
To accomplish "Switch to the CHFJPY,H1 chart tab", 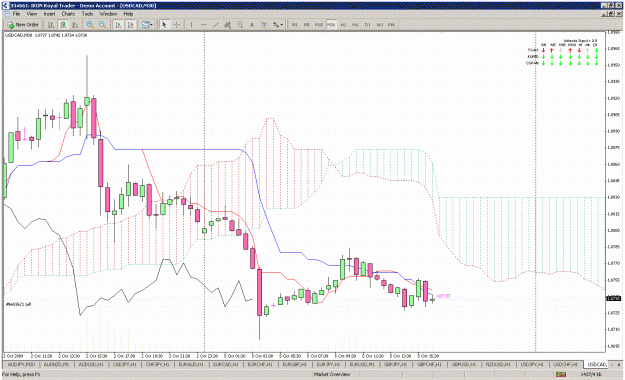I will click(158, 364).
